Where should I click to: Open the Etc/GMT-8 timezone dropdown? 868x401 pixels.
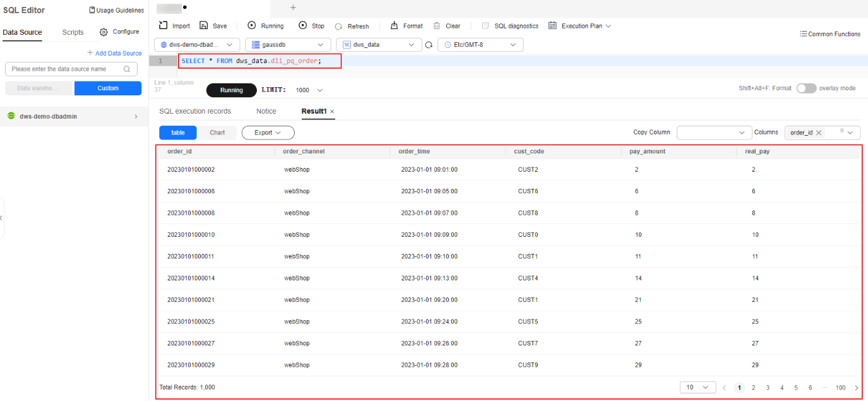point(481,45)
